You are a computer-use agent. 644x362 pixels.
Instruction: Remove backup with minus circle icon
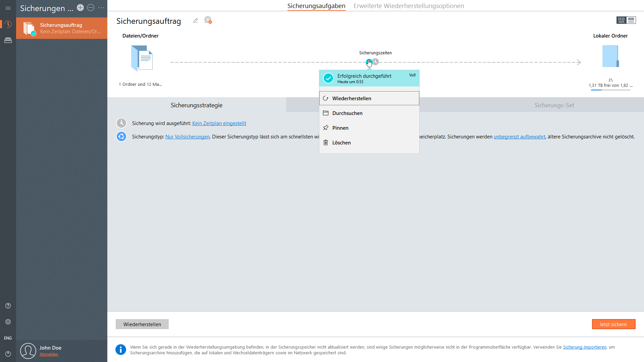pos(91,8)
